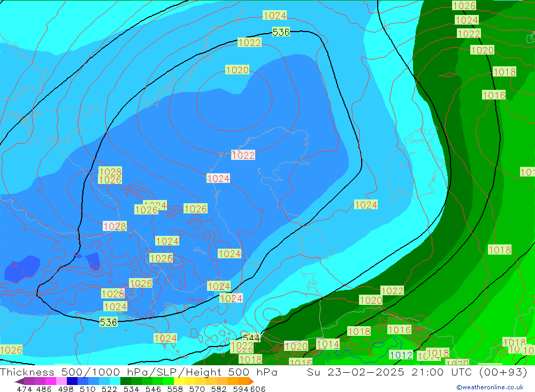535x392 pixels.
Task: Pick the navy blue legend swatch
Action: click(x=72, y=381)
